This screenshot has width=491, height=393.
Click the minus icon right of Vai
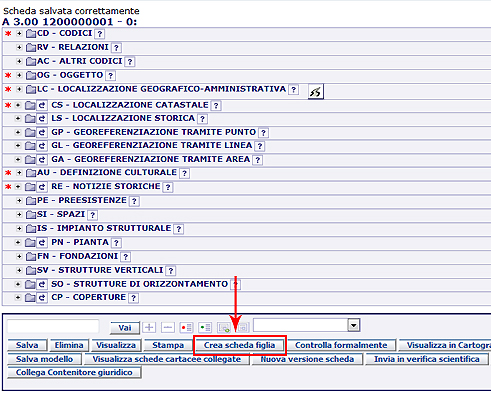[x=168, y=327]
